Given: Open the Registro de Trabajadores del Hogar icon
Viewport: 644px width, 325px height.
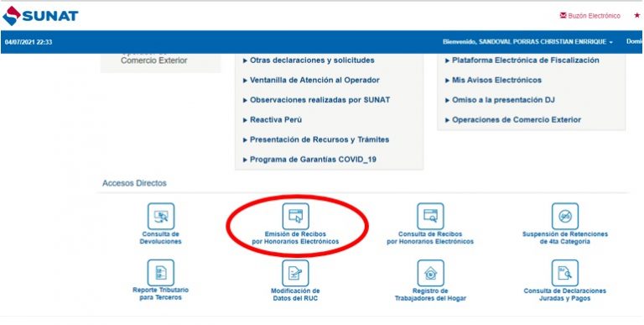Looking at the screenshot, I should [x=430, y=273].
